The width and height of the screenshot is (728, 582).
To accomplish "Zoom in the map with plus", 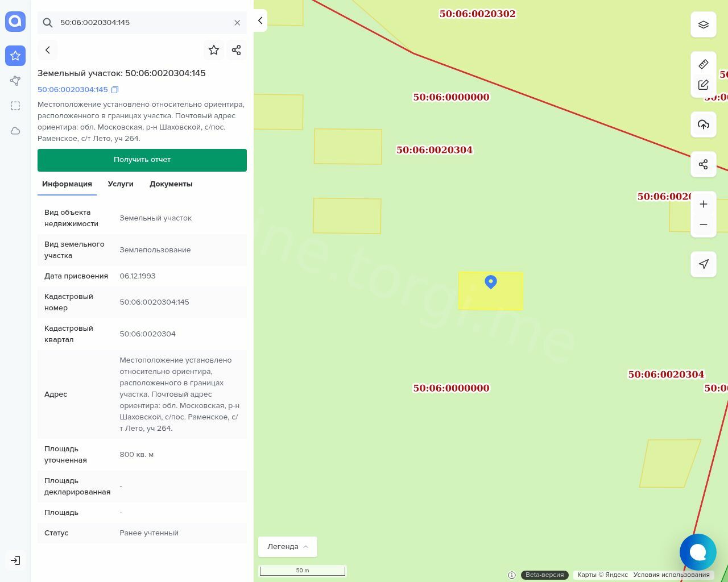I will pyautogui.click(x=704, y=204).
